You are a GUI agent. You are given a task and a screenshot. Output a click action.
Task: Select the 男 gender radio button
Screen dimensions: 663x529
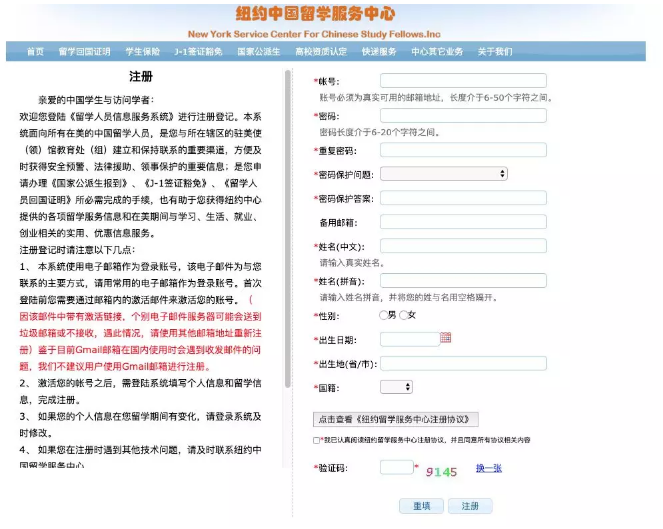pos(383,315)
